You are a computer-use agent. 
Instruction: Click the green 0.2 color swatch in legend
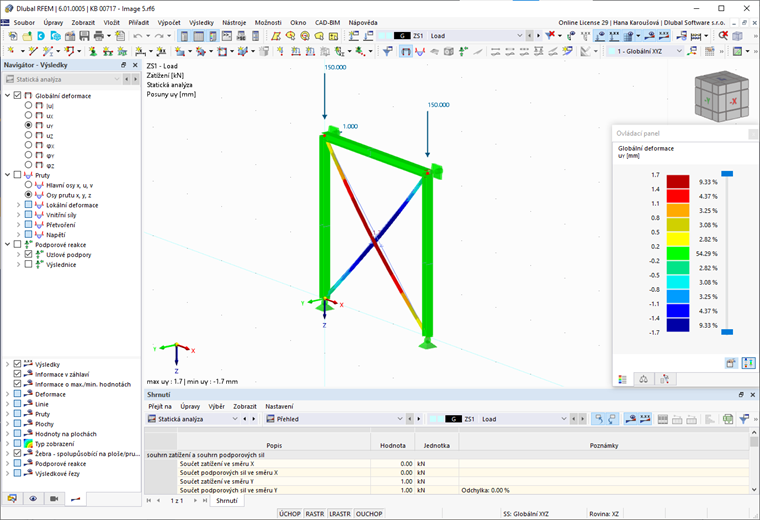[678, 253]
